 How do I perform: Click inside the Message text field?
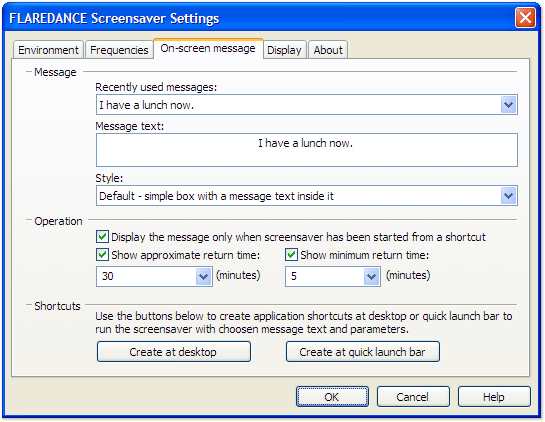click(x=307, y=150)
